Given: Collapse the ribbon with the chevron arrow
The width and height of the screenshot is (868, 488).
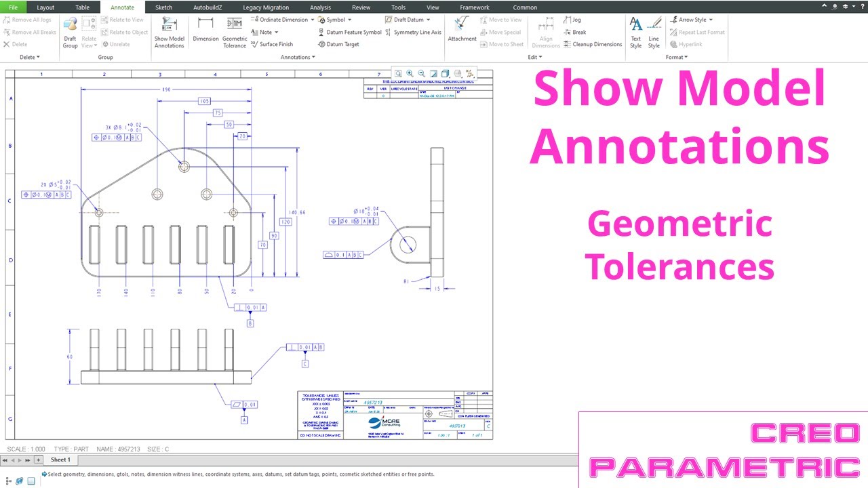Looking at the screenshot, I should point(824,5).
